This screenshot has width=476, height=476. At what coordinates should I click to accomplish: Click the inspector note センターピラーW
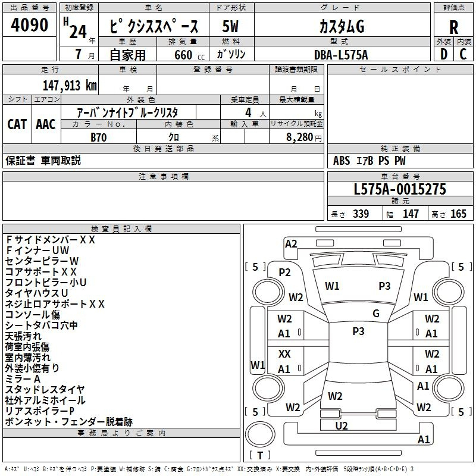coord(42,261)
